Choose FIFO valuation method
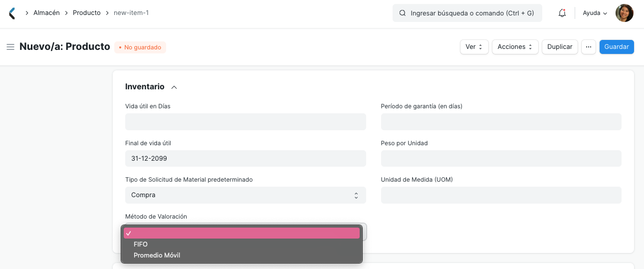 pyautogui.click(x=242, y=244)
